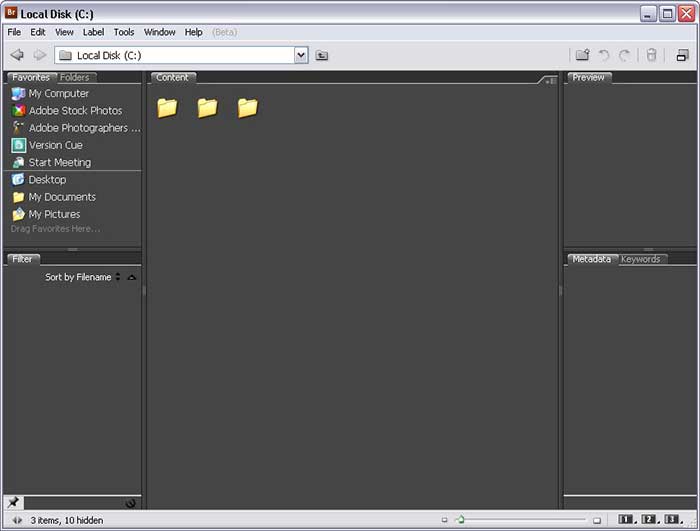This screenshot has width=700, height=531.
Task: Open the View menu
Action: tap(64, 32)
